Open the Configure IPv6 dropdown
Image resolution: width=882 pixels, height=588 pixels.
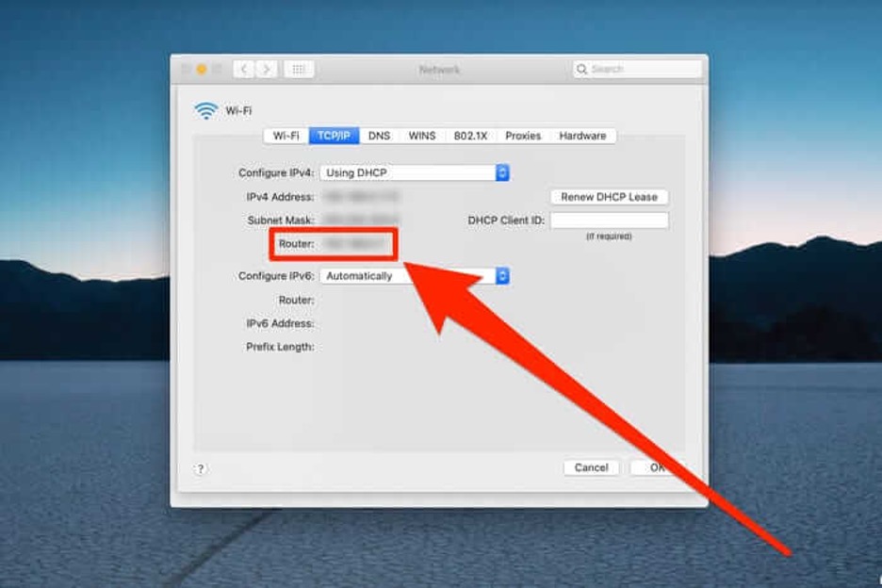coord(415,276)
